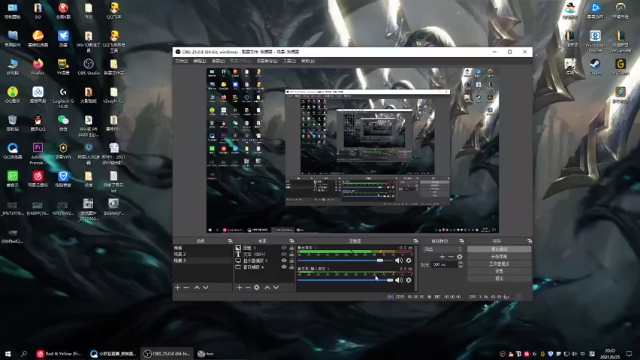Remove the selected source with the minus icon
Image resolution: width=640 pixels, height=360 pixels.
pos(248,287)
